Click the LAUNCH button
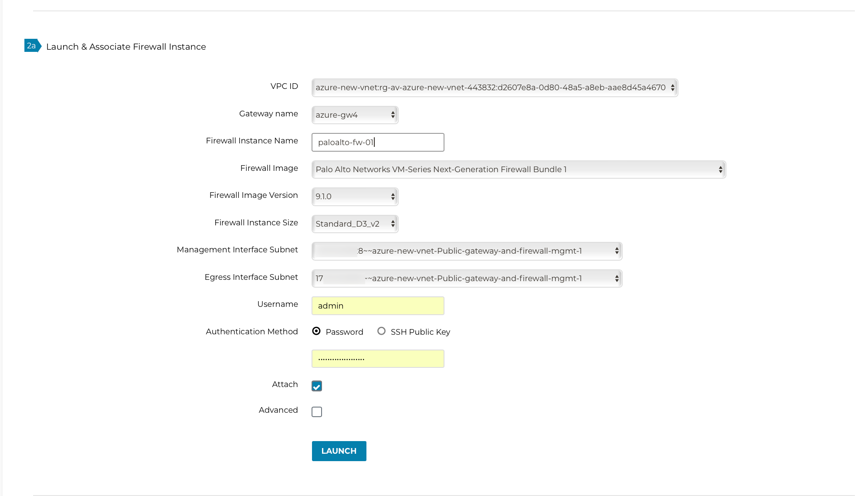The height and width of the screenshot is (496, 868). tap(339, 451)
